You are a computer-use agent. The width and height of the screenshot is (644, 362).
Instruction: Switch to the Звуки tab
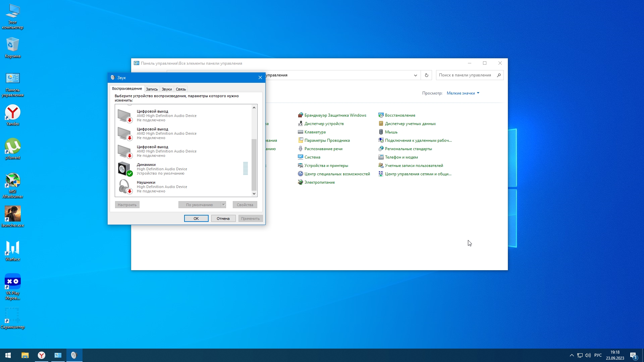[x=167, y=89]
